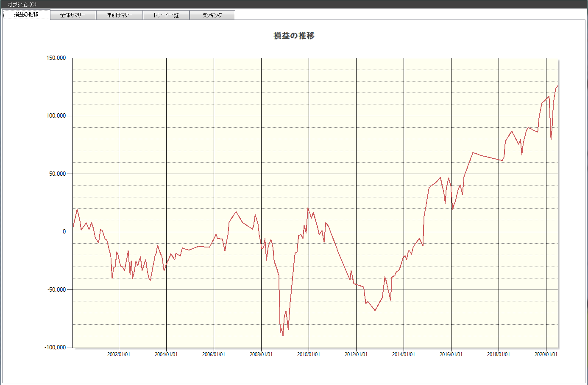Open the 年別サマリー tab
The width and height of the screenshot is (588, 385).
coord(120,15)
